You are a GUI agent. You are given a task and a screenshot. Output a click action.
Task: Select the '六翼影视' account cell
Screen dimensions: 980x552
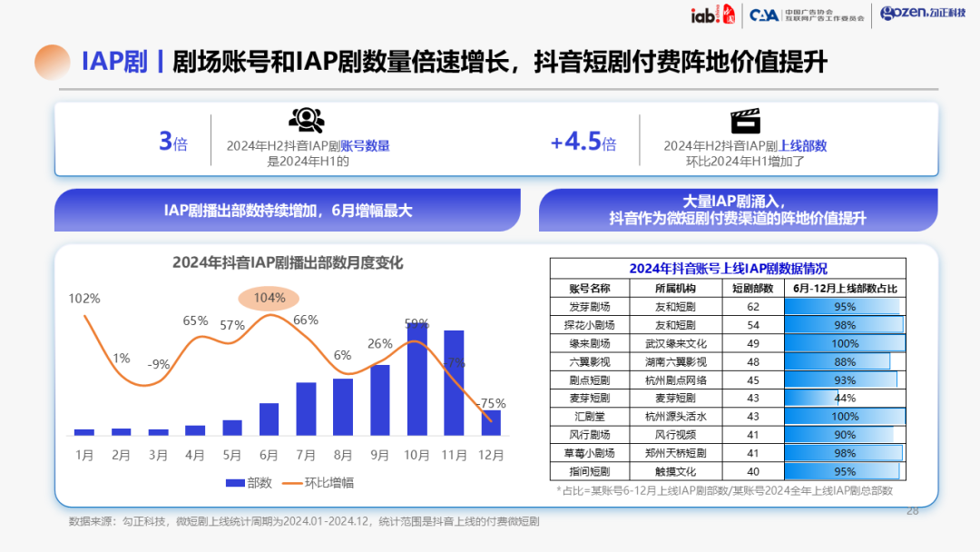(x=590, y=362)
